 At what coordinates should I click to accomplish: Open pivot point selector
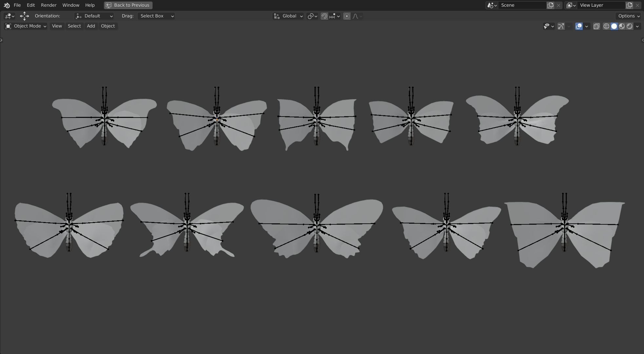tap(312, 16)
